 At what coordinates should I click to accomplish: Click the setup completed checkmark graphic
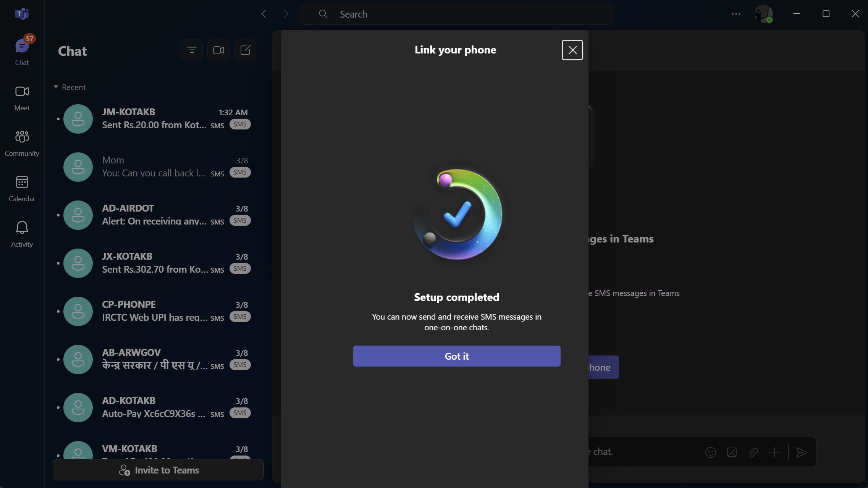pos(457,214)
